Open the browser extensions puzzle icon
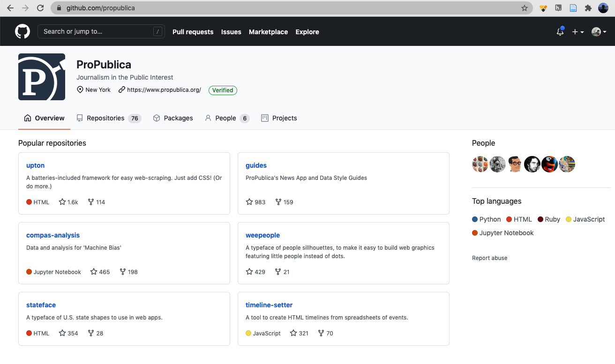 tap(588, 8)
